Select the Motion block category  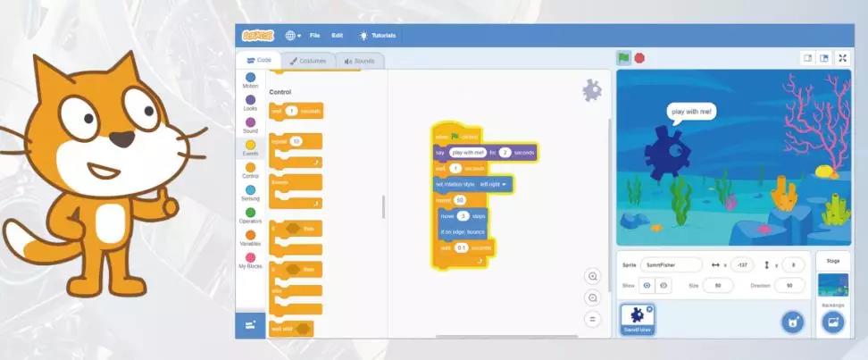tap(250, 81)
